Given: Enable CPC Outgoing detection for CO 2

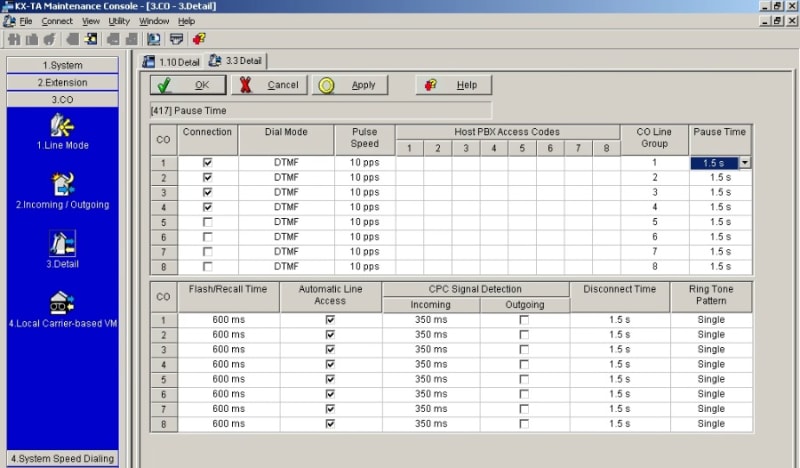Looking at the screenshot, I should coord(524,334).
